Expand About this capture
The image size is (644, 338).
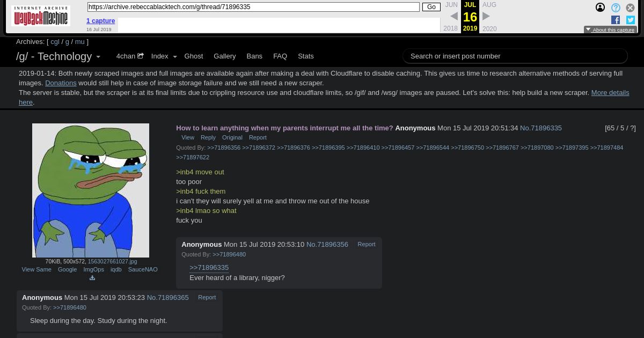coord(610,30)
